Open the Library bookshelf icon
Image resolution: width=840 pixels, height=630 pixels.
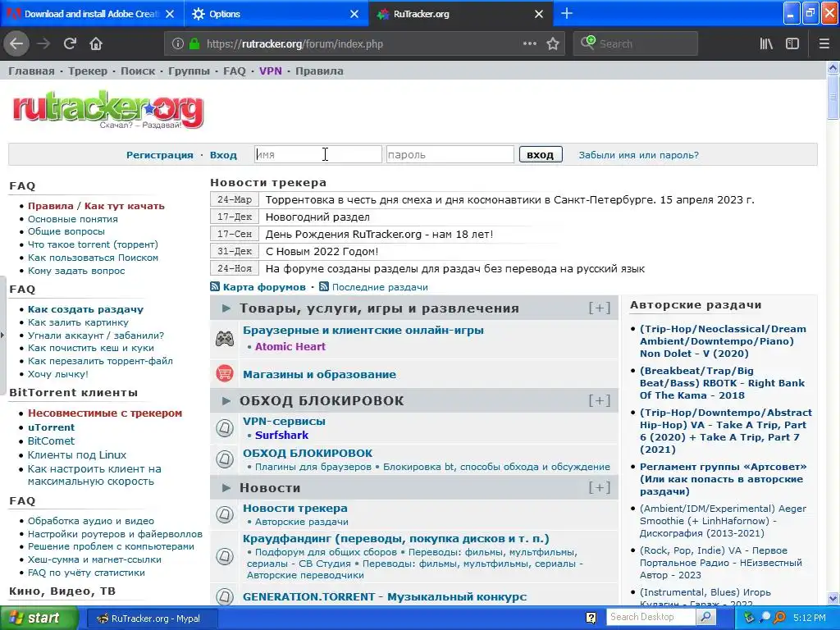[x=766, y=44]
